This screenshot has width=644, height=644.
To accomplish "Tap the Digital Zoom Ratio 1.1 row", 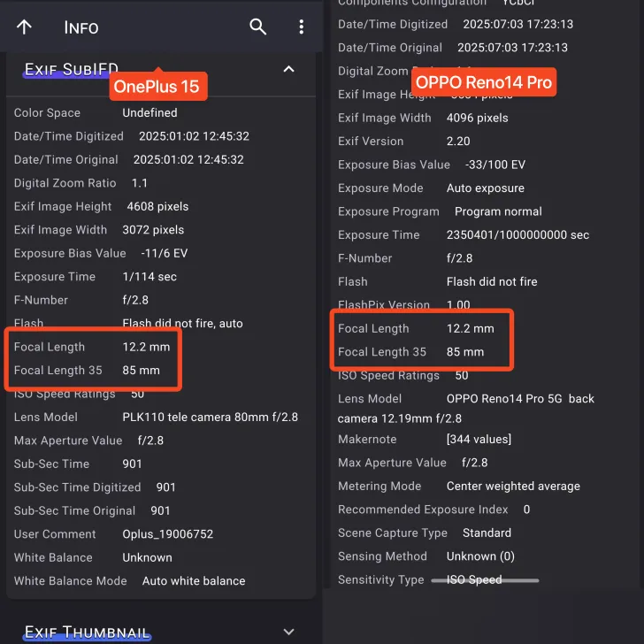I will pos(81,183).
